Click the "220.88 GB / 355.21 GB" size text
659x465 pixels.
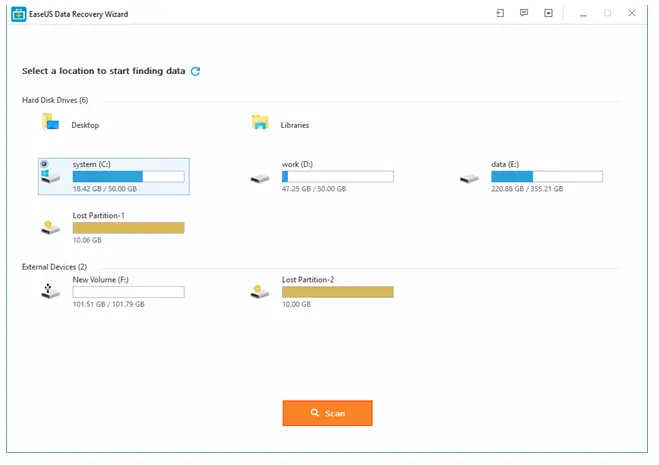point(527,189)
